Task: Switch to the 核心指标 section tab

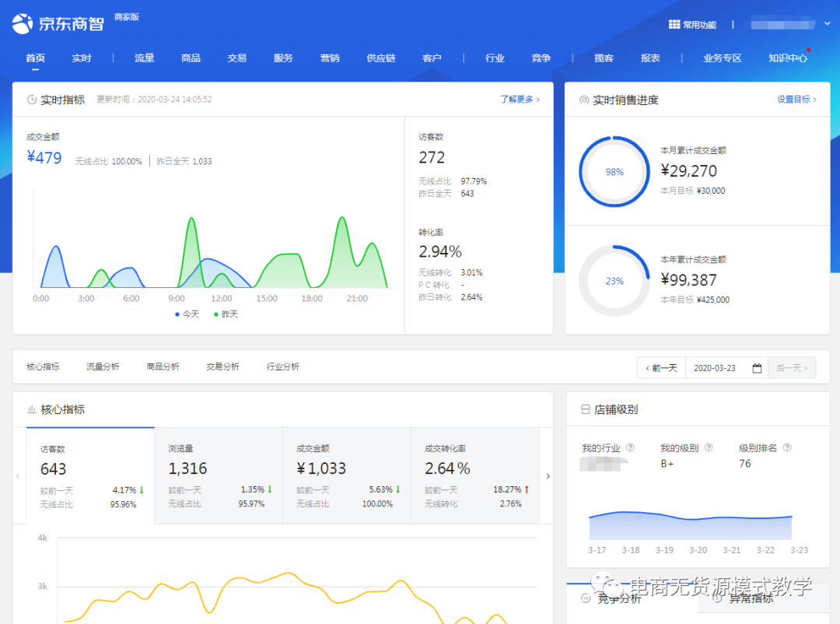Action: pyautogui.click(x=43, y=366)
